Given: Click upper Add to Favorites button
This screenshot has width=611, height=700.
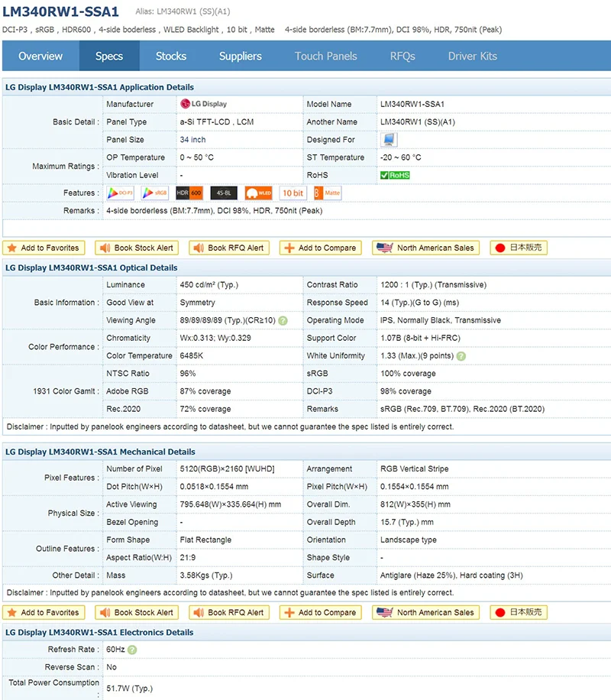Looking at the screenshot, I should [x=44, y=248].
